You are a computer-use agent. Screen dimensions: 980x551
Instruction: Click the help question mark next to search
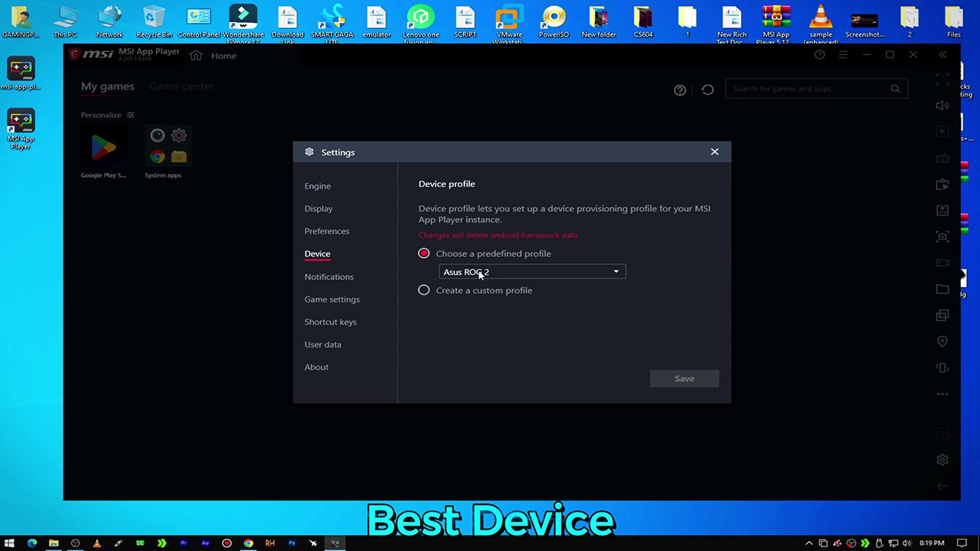point(680,90)
